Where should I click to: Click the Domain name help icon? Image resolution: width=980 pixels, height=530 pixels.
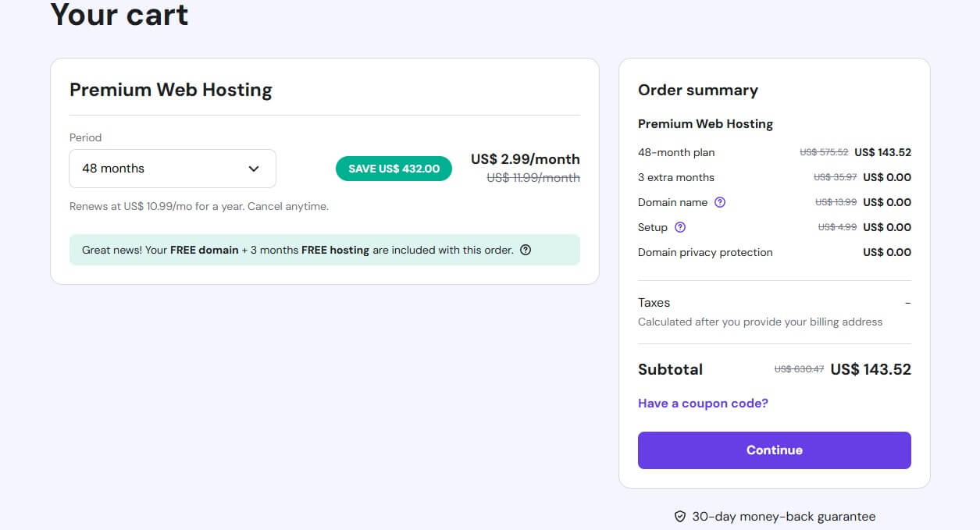719,202
